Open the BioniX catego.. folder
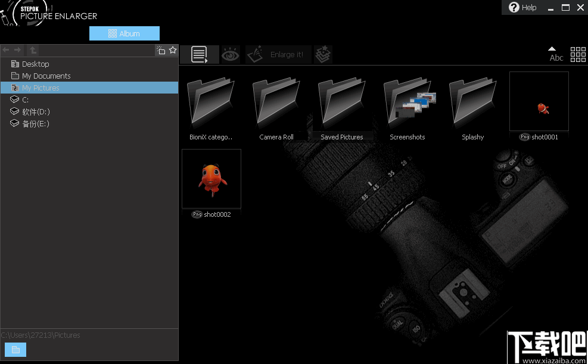This screenshot has width=588, height=364. (x=211, y=107)
